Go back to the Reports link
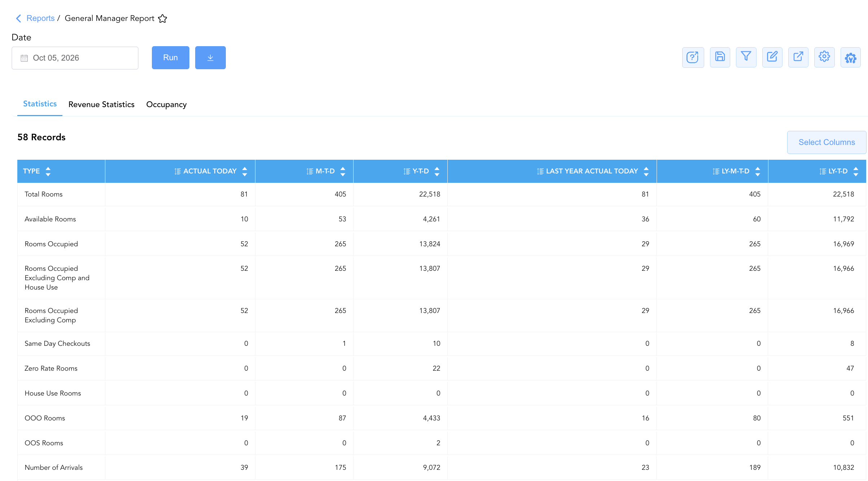Screen dimensions: 868x481 (40, 18)
